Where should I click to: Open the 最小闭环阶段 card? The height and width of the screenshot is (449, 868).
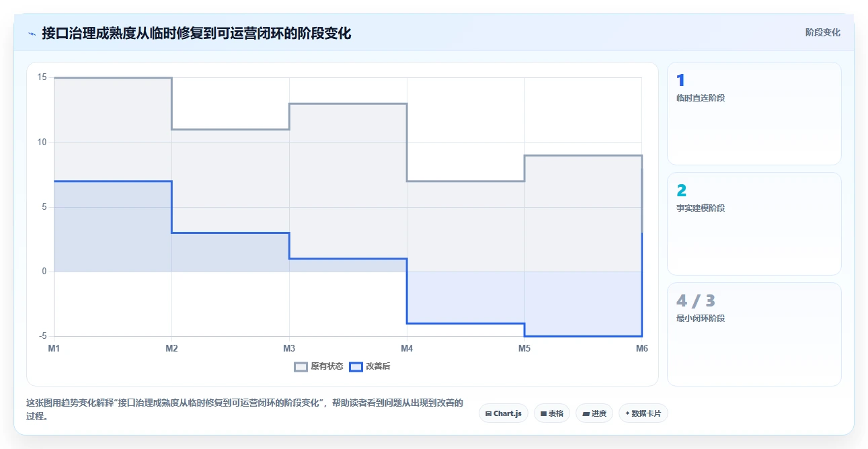[x=754, y=334]
